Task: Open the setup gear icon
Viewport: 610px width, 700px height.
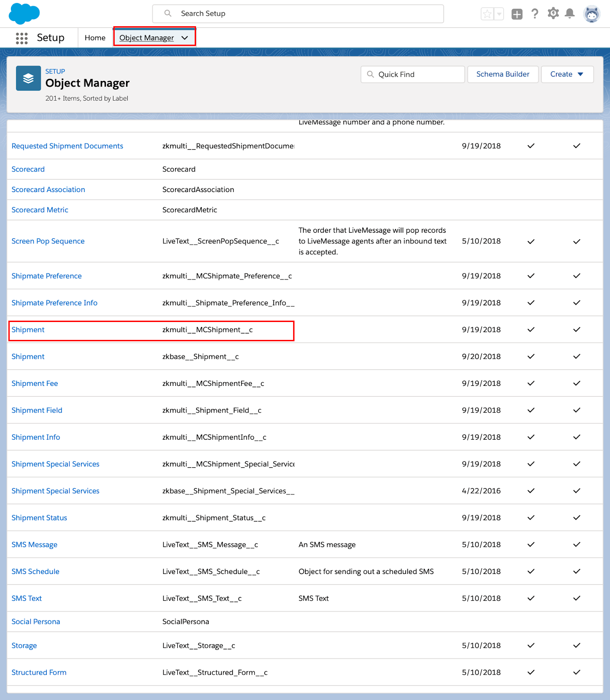Action: coord(553,14)
